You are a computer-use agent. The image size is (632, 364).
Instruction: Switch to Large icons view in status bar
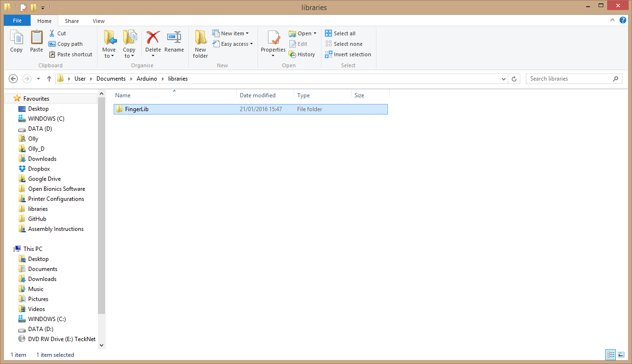621,354
